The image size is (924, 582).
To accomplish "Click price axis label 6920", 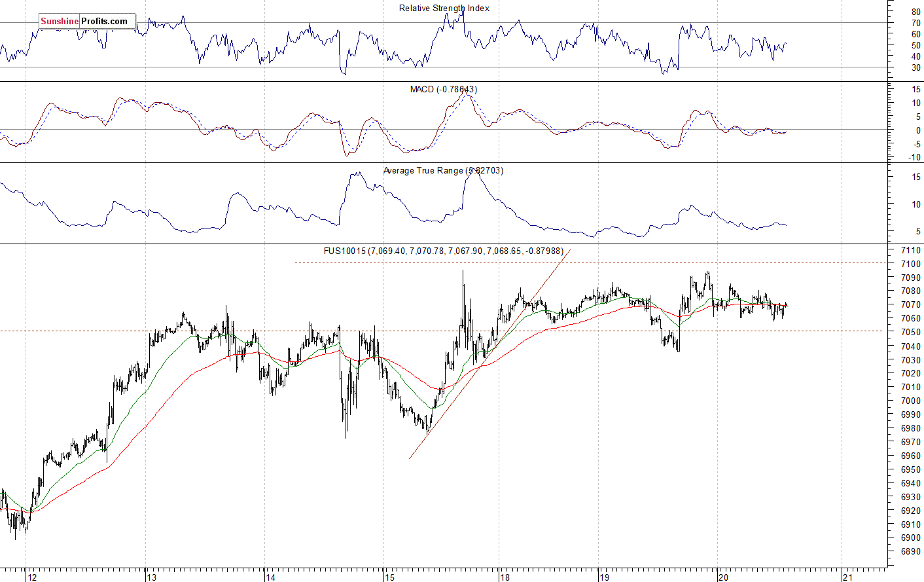I will [911, 511].
